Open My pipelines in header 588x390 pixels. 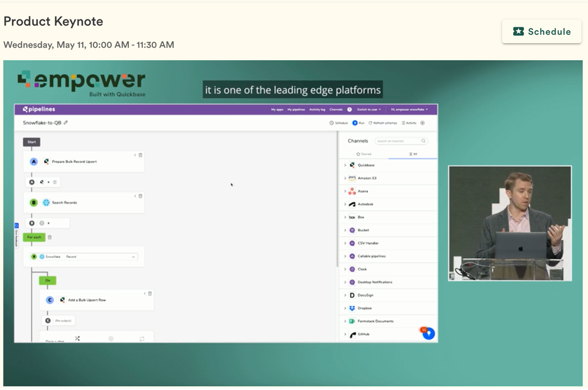(x=296, y=110)
